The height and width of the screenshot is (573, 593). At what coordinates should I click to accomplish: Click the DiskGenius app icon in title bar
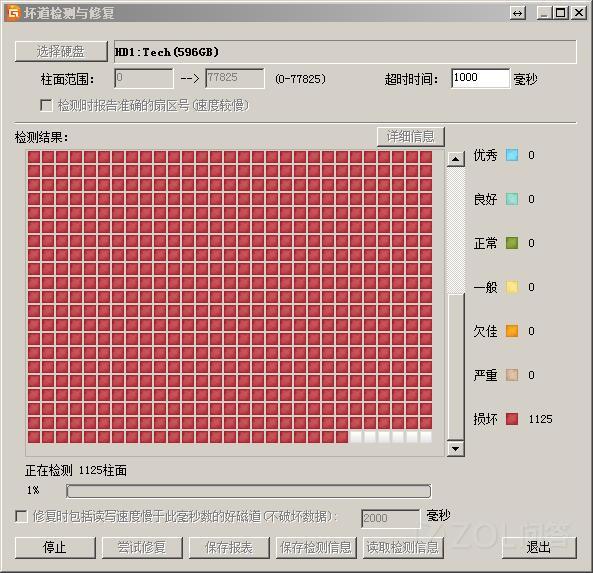(14, 13)
